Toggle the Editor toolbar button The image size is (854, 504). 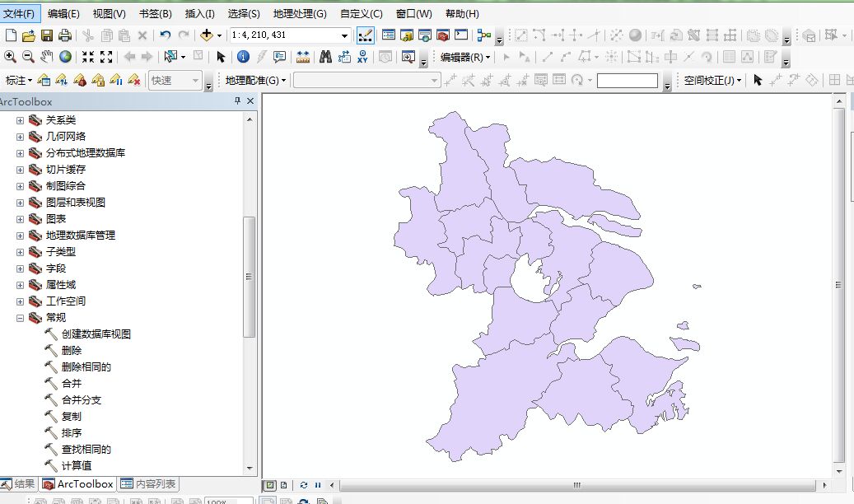(x=366, y=35)
